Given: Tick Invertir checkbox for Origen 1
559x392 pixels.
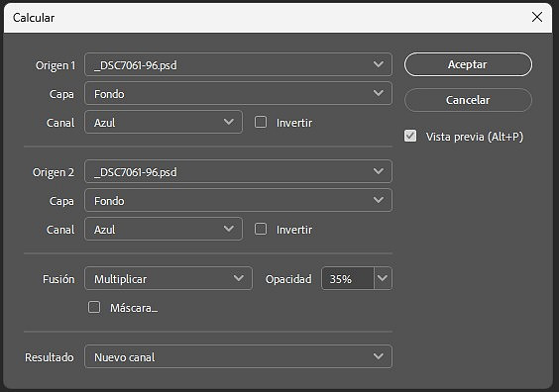Looking at the screenshot, I should pyautogui.click(x=261, y=122).
